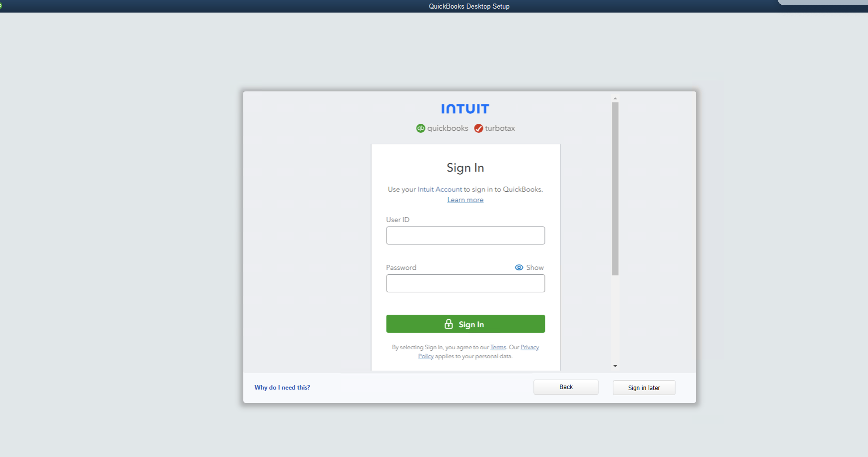Click the scrollbar down arrow

pos(615,366)
